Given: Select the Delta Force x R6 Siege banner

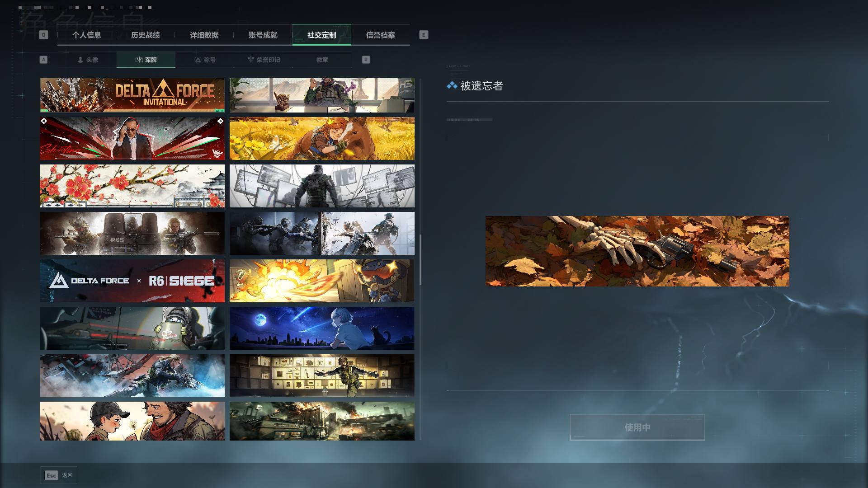Looking at the screenshot, I should click(x=132, y=281).
